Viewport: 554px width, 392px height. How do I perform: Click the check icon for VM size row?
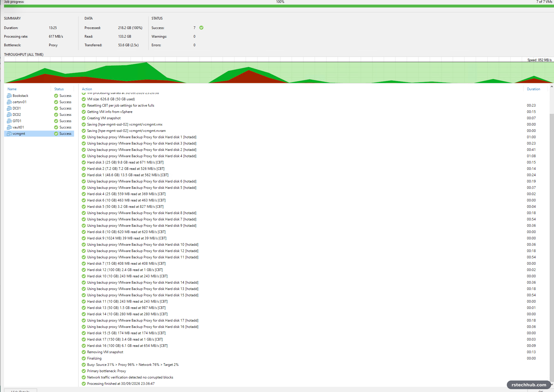coord(84,99)
